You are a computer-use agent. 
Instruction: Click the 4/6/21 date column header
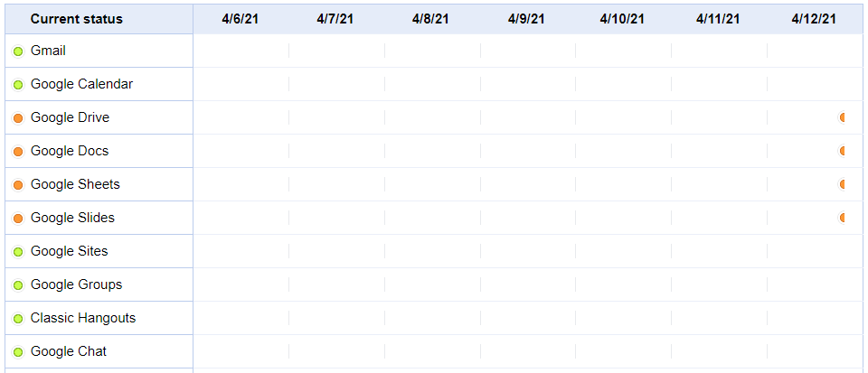click(241, 19)
